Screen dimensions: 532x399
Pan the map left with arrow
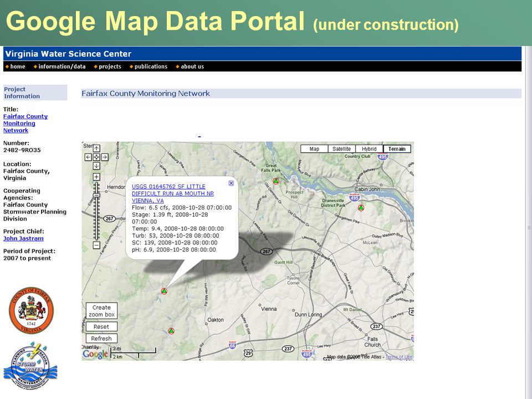88,157
